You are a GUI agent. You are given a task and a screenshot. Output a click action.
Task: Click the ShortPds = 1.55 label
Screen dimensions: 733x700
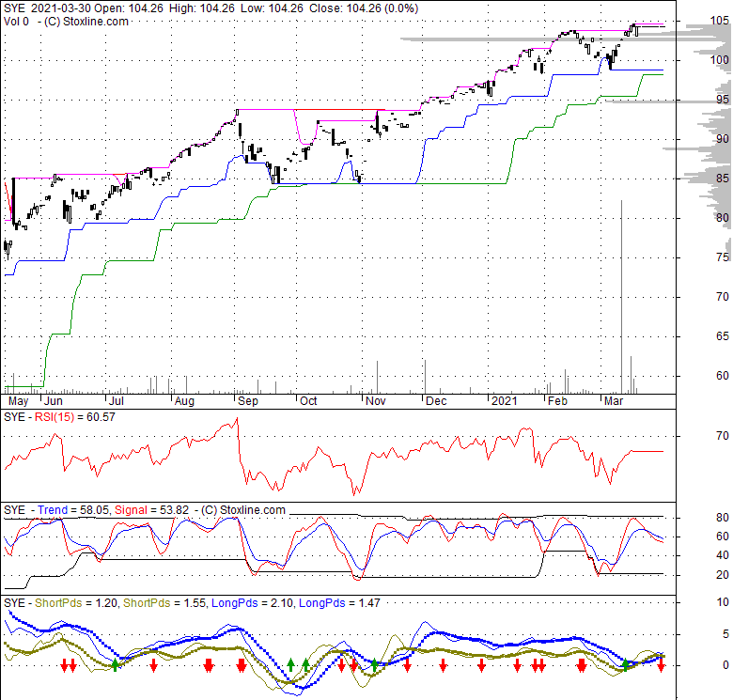pos(164,603)
